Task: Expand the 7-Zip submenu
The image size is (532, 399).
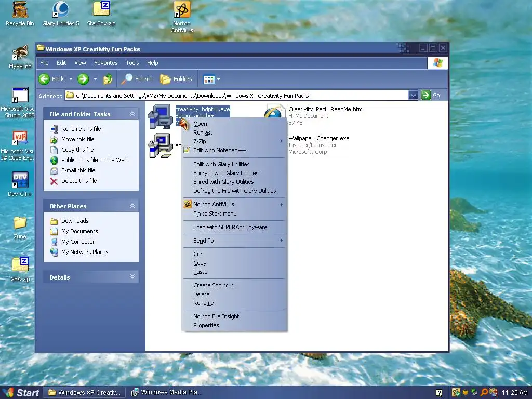Action: coord(234,141)
